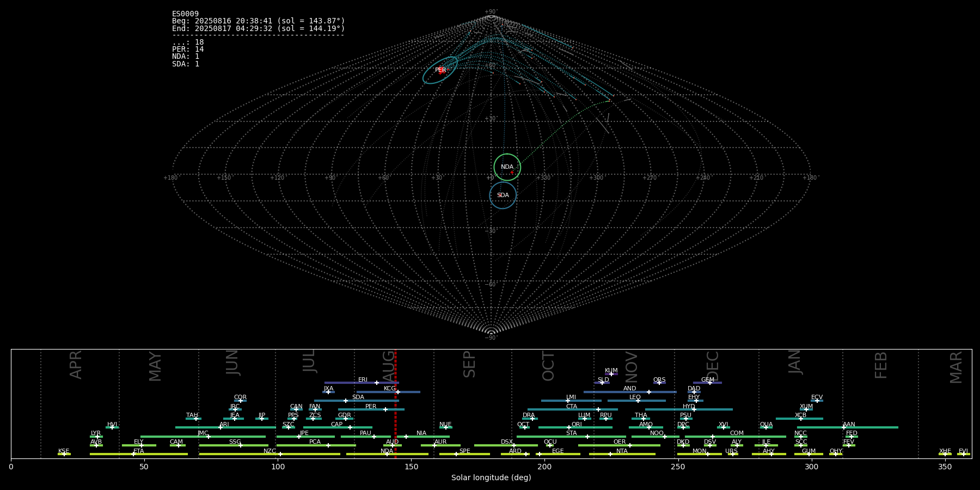
Task: Click the 350 tick label on x-axis
Action: (x=945, y=467)
